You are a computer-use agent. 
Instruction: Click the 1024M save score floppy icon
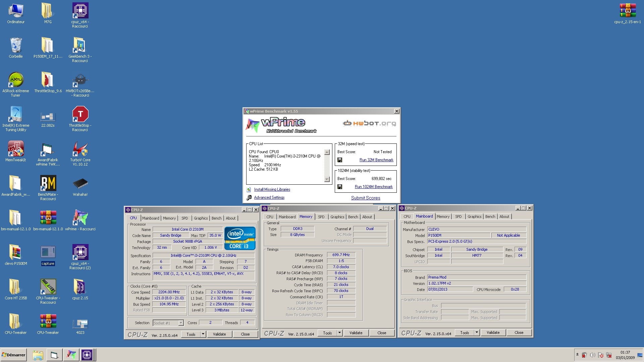(340, 187)
